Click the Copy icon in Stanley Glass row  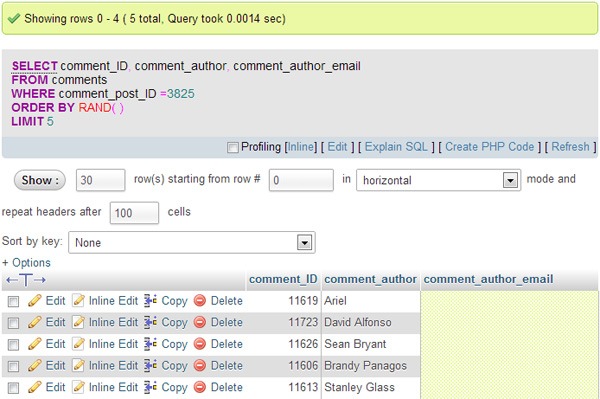[x=150, y=387]
